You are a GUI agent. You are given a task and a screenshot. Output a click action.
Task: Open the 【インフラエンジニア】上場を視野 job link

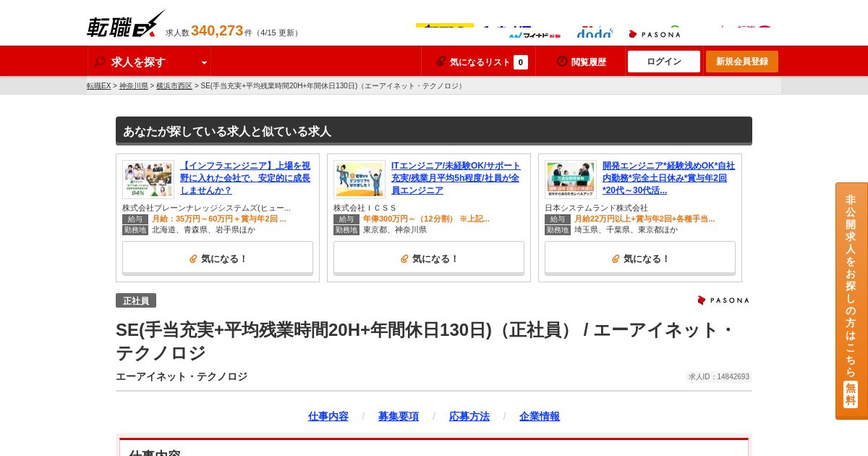(246, 178)
